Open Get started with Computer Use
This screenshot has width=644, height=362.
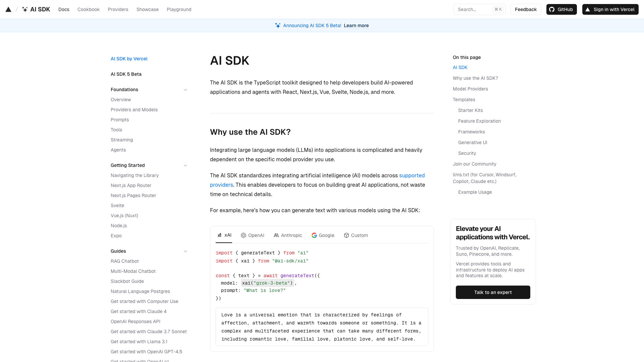[145, 301]
